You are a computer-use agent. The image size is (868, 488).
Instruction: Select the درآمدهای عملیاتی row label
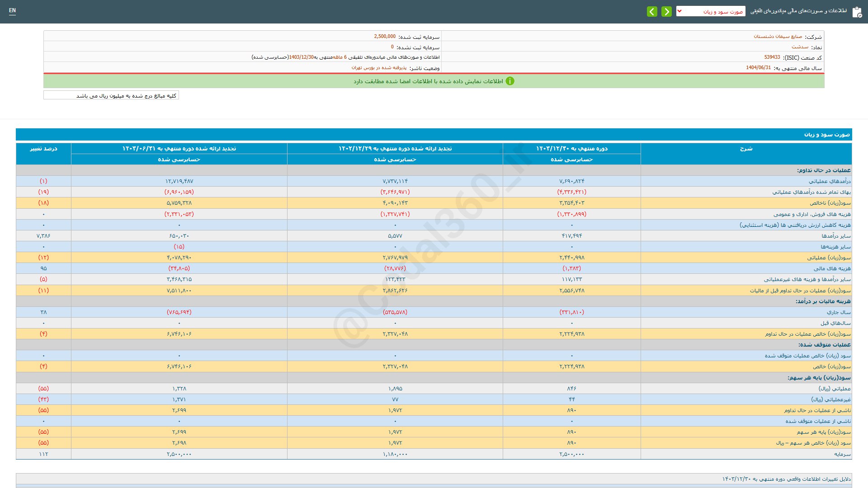[x=830, y=181]
